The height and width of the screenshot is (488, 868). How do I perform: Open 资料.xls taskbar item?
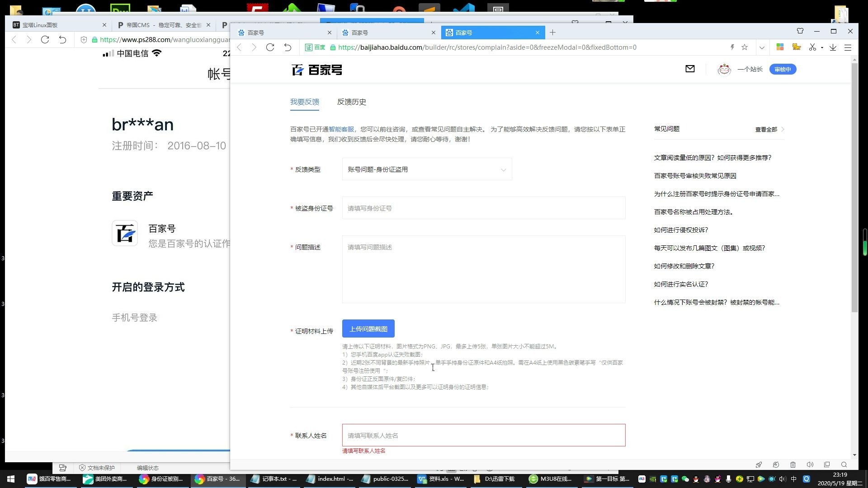click(441, 479)
